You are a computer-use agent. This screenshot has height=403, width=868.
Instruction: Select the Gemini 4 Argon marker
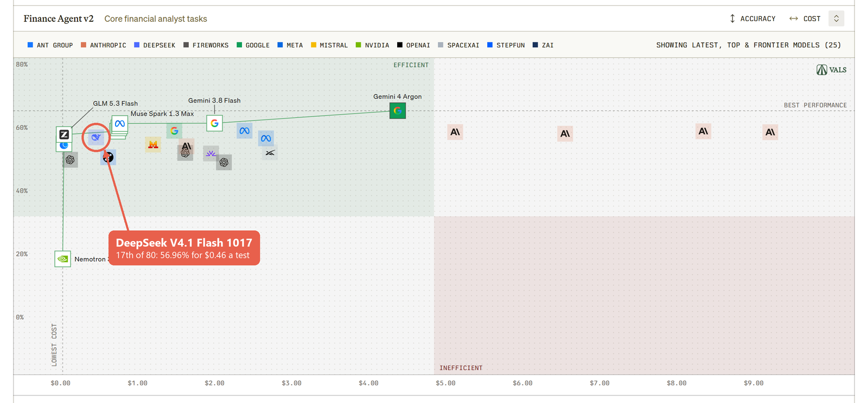point(398,111)
